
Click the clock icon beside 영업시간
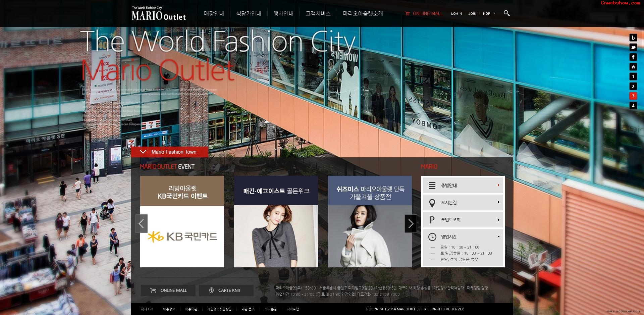tap(432, 237)
